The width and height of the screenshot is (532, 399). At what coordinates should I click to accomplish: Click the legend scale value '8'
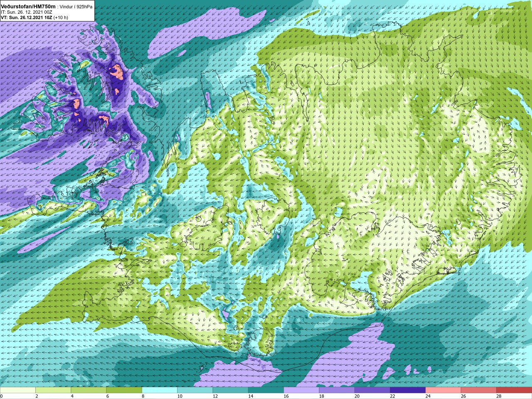click(143, 396)
